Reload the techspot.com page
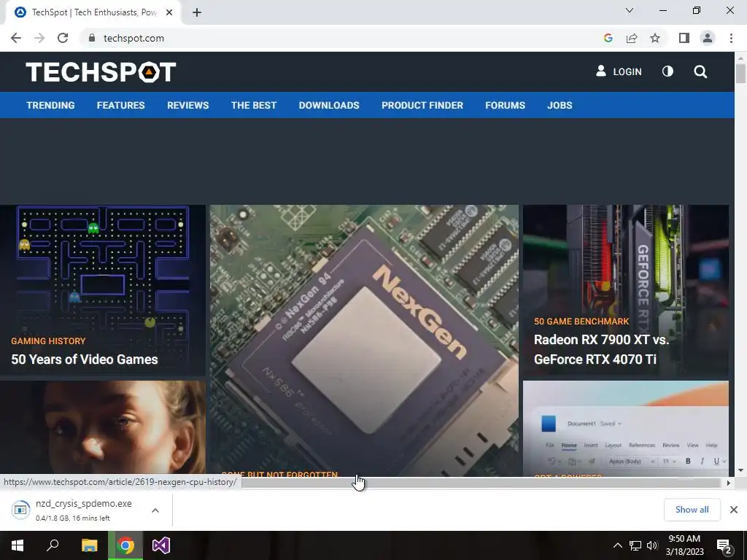This screenshot has height=560, width=747. [x=63, y=38]
